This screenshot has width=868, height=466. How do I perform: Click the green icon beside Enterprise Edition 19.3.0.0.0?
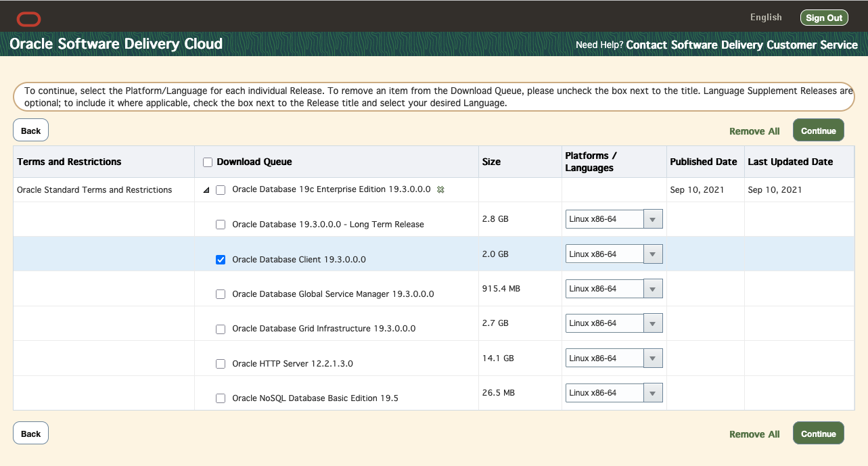(440, 190)
